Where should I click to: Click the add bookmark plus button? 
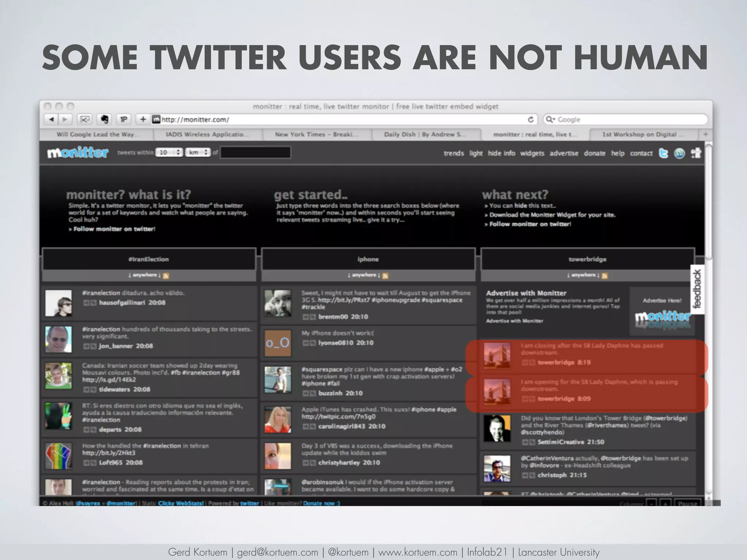[x=143, y=119]
